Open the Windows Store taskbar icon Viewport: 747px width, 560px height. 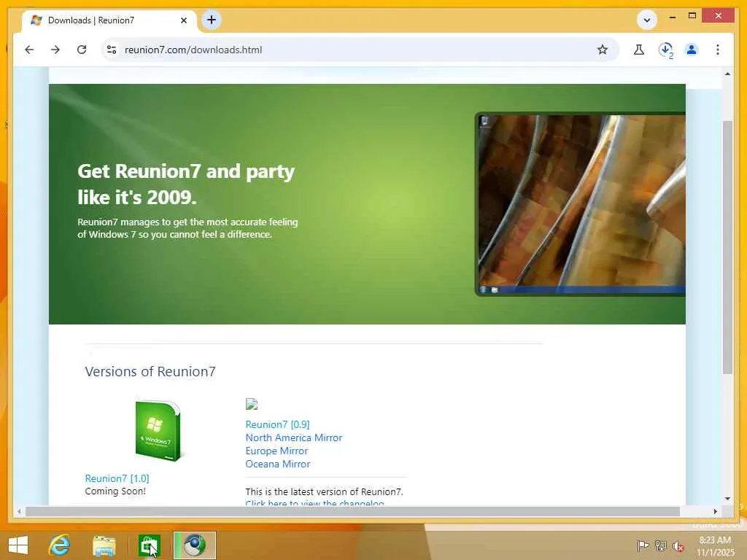click(x=149, y=545)
